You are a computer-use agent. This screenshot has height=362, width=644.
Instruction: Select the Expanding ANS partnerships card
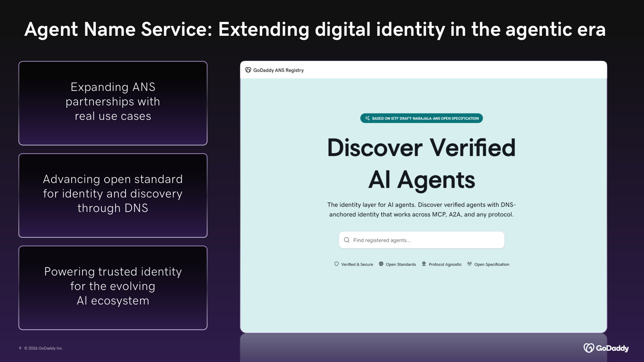click(x=113, y=103)
